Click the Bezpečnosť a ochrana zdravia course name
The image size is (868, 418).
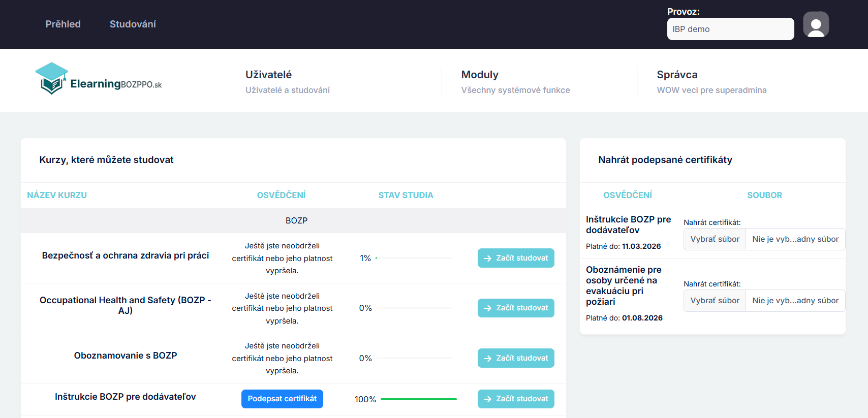coord(126,255)
